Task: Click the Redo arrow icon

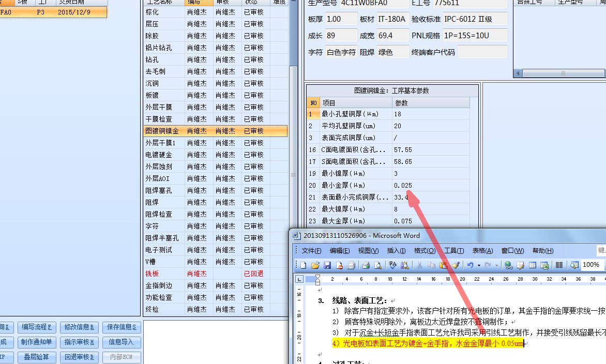Action: pos(488,265)
